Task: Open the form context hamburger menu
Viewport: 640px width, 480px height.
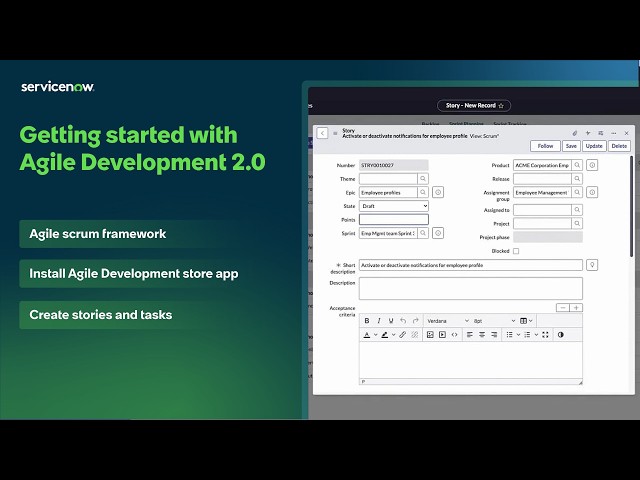Action: tap(335, 133)
